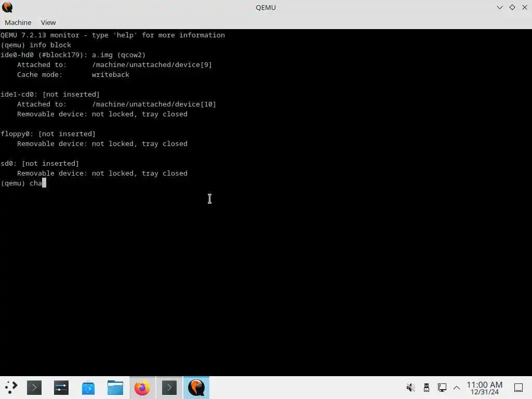Click the 'floppy0: [not inserted]' line
Image resolution: width=532 pixels, height=399 pixels.
point(48,134)
